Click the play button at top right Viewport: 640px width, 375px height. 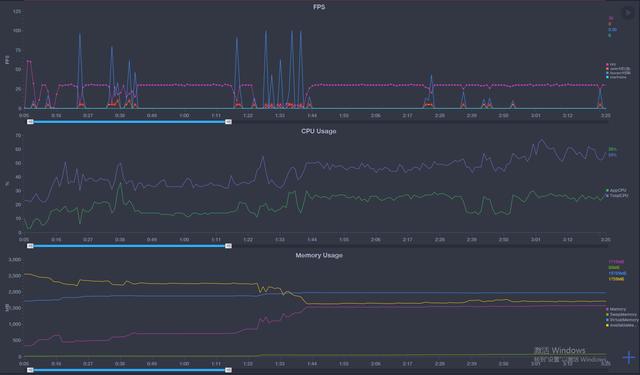[627, 13]
